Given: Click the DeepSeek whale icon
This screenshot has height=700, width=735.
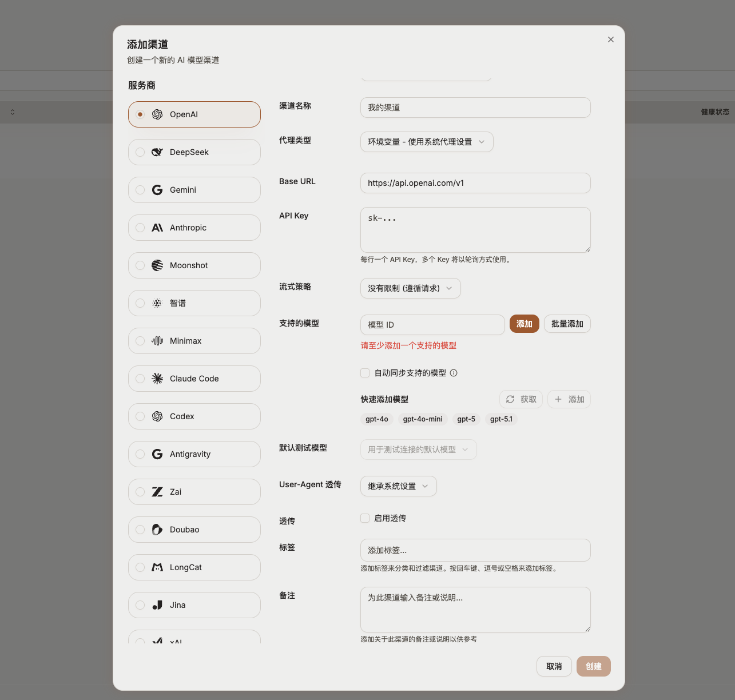Looking at the screenshot, I should (x=157, y=152).
